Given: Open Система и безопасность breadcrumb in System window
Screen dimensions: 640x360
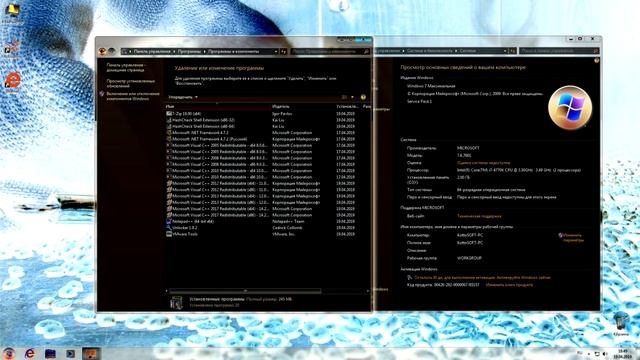Looking at the screenshot, I should [x=429, y=51].
